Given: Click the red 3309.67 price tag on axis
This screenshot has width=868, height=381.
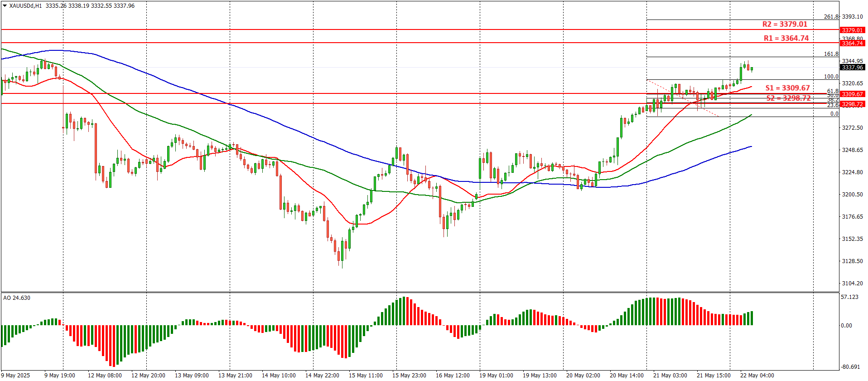Looking at the screenshot, I should (852, 94).
